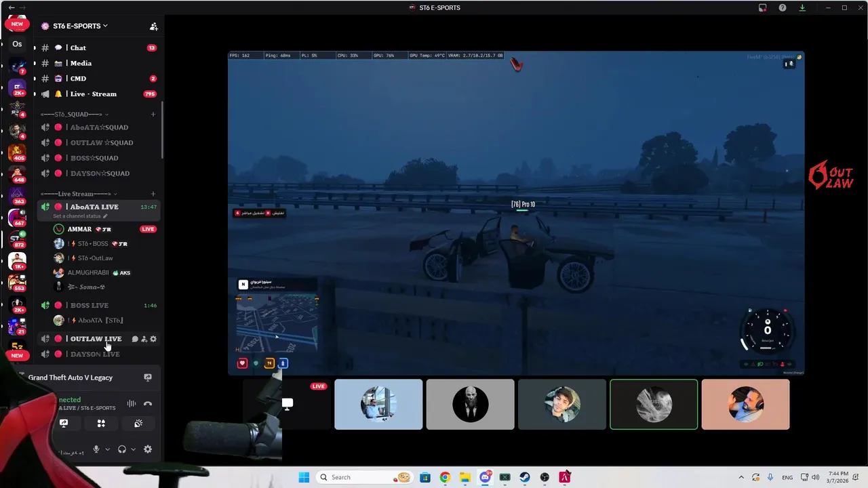
Task: Open the Os server icon
Action: 17,44
